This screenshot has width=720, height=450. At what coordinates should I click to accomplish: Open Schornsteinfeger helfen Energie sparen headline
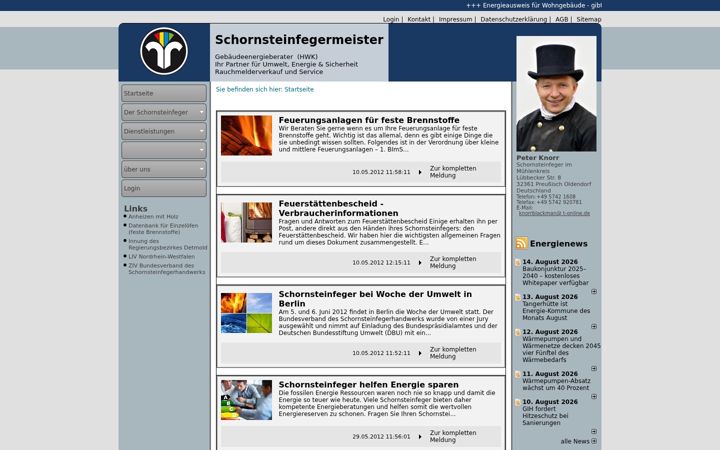(x=368, y=384)
